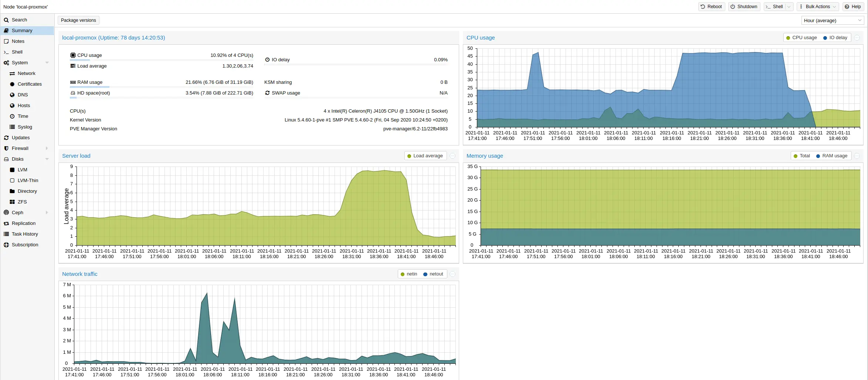This screenshot has width=868, height=380.
Task: Open the Bulk Actions dropdown
Action: click(817, 7)
